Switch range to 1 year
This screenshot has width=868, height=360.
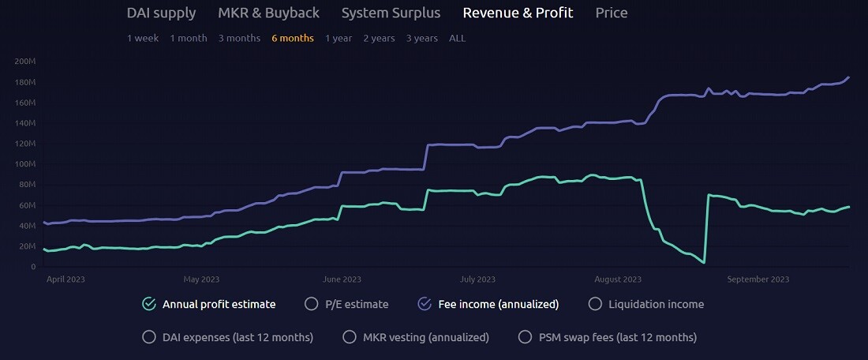coord(339,38)
